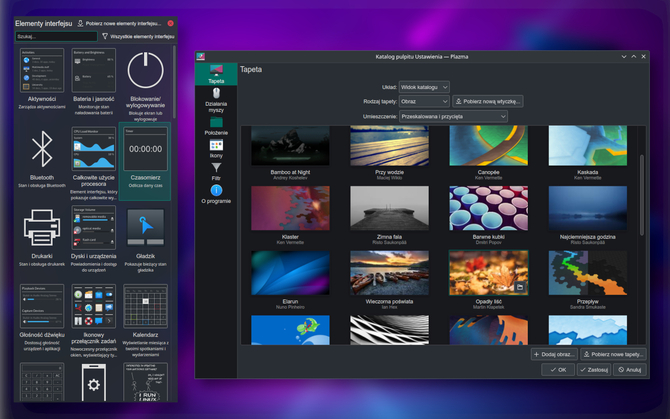Select the calculator widget in bottom row
Viewport: 670px width, 419px height.
click(42, 382)
